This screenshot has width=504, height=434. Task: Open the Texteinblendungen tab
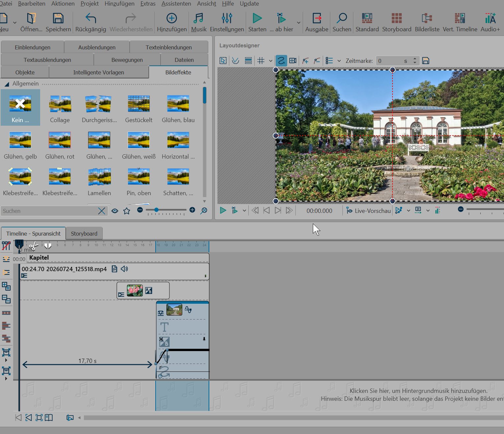(x=169, y=47)
